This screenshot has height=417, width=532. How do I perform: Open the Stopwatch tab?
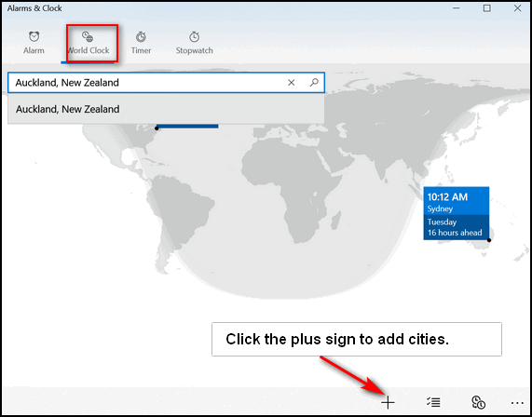coord(194,43)
